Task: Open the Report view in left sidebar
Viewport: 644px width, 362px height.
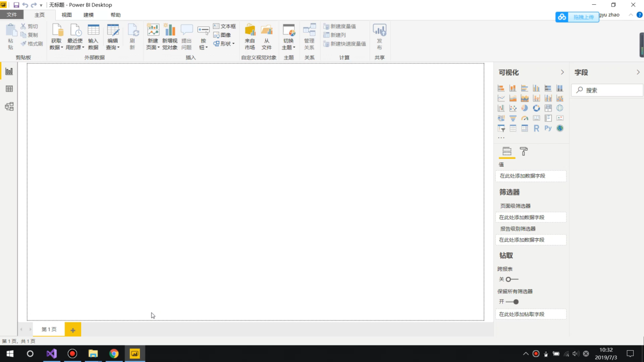Action: [9, 71]
